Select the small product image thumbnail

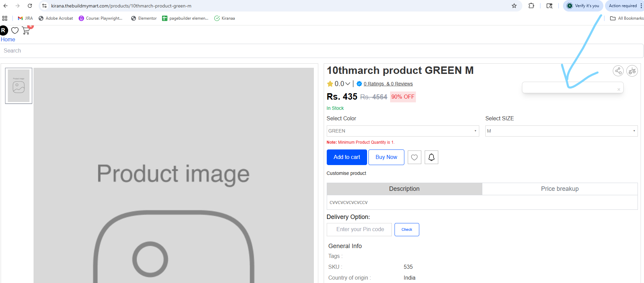click(19, 86)
